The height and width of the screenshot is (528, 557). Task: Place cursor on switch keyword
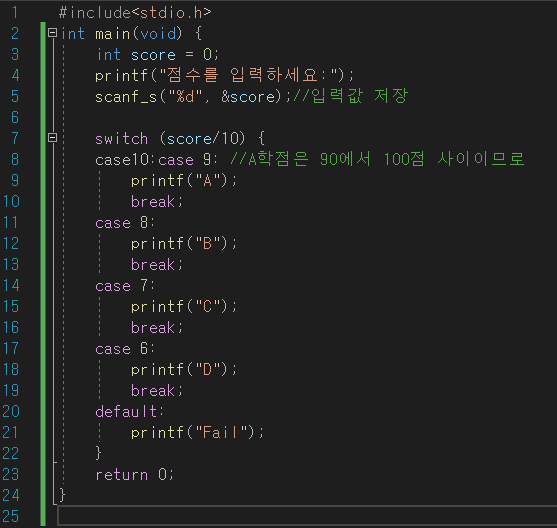pyautogui.click(x=121, y=139)
